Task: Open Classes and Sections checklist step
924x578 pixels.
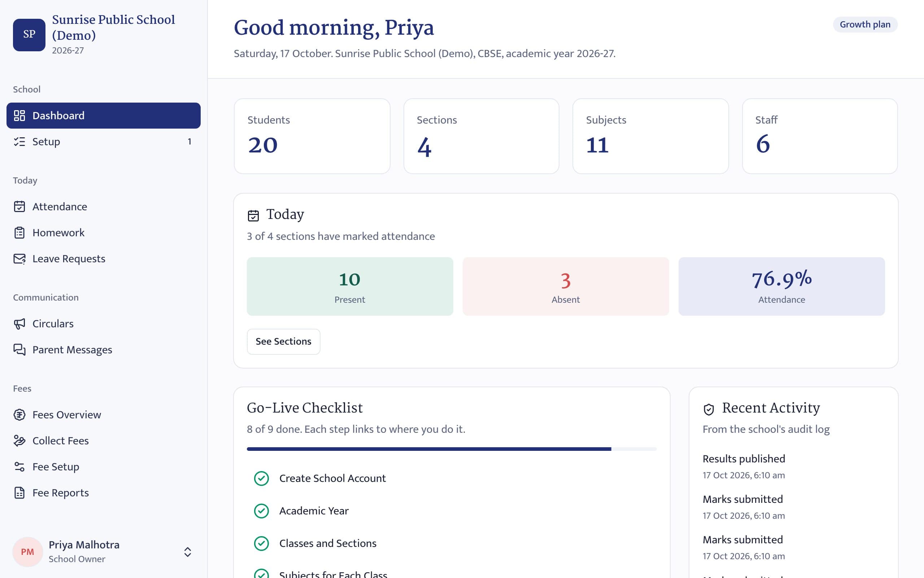Action: coord(452,543)
